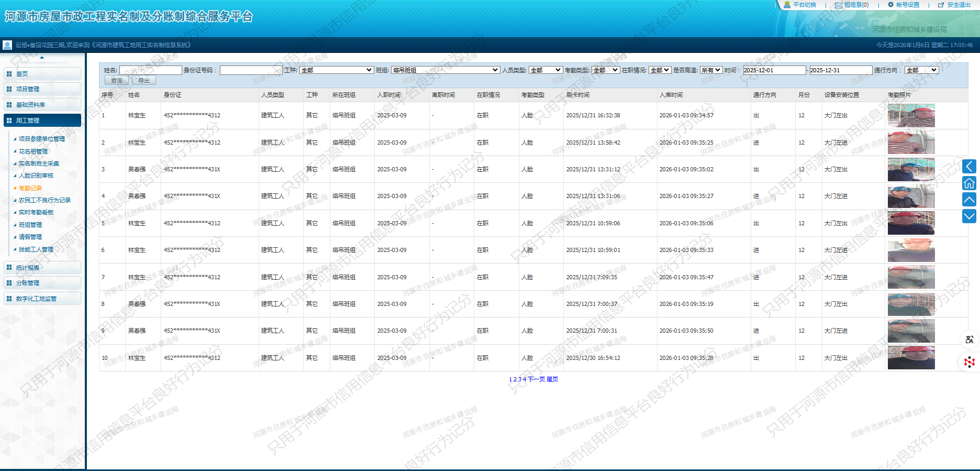
Task: Click the 姓名 name input field
Action: pos(150,70)
